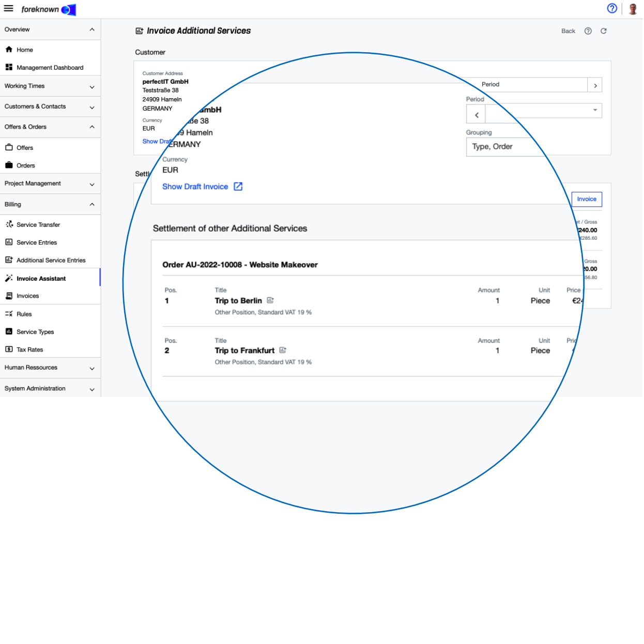
Task: Open Service Transfer
Action: coord(38,225)
